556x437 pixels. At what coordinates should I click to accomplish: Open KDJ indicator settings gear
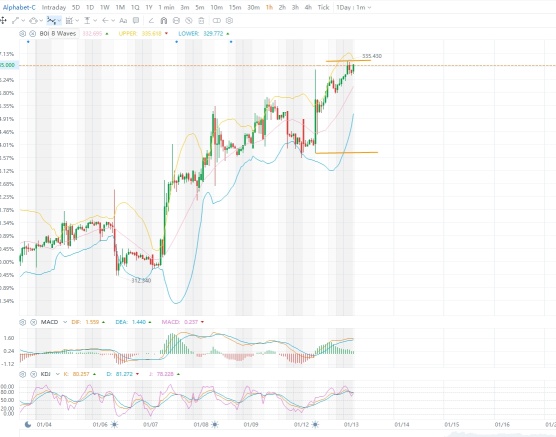click(x=23, y=374)
